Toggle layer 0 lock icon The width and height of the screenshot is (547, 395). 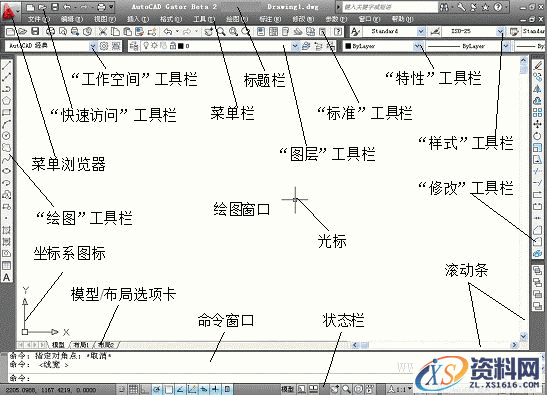tap(173, 46)
